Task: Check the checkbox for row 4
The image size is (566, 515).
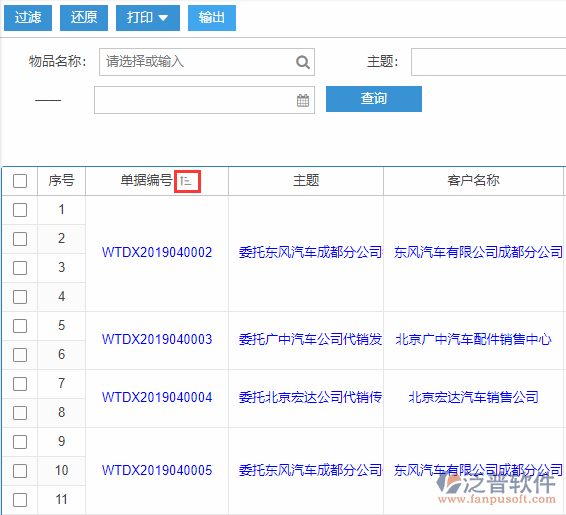Action: (20, 297)
